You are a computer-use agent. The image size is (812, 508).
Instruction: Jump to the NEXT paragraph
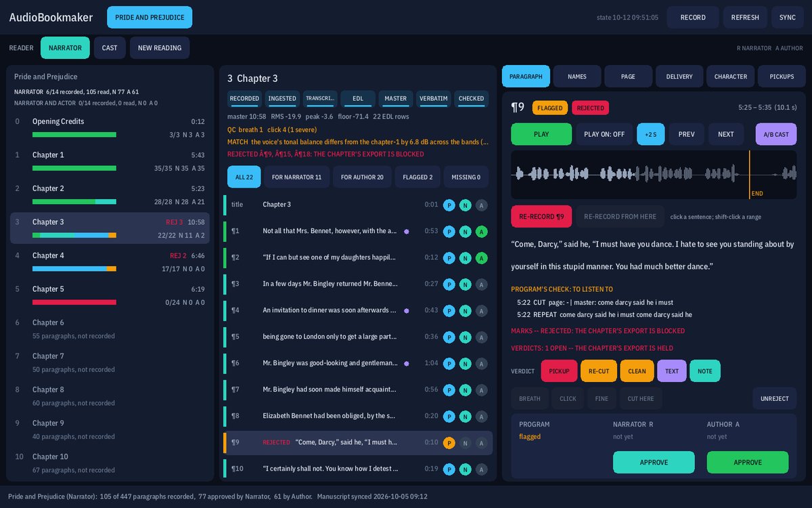coord(726,134)
